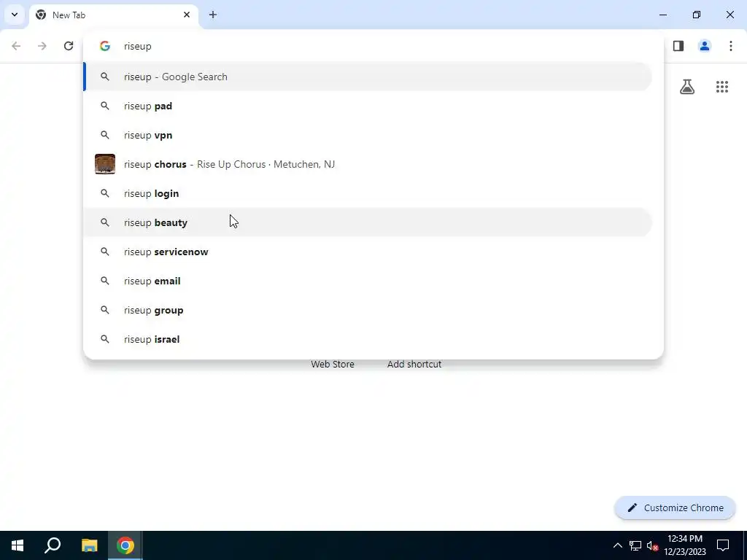Open the Google apps grid

point(722,87)
